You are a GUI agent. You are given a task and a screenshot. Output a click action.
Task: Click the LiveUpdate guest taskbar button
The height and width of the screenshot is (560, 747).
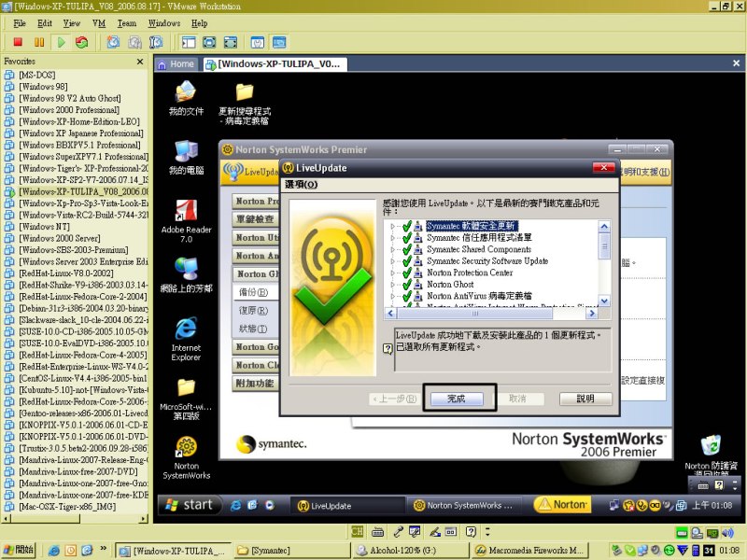tap(346, 505)
